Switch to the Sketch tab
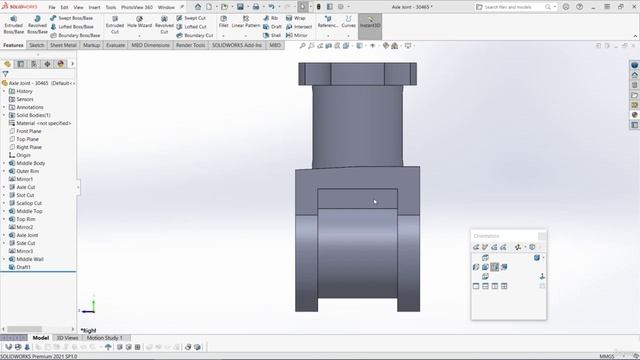 click(x=36, y=45)
